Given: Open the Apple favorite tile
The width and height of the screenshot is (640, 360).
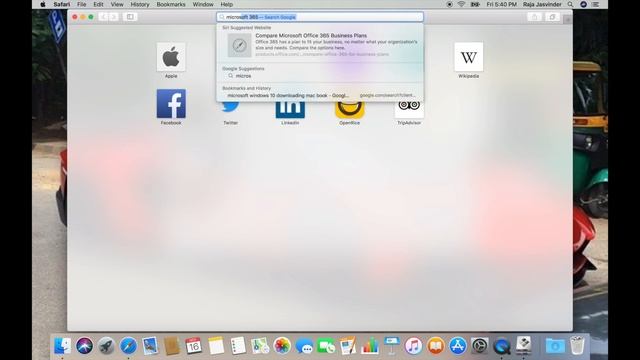Looking at the screenshot, I should [171, 57].
